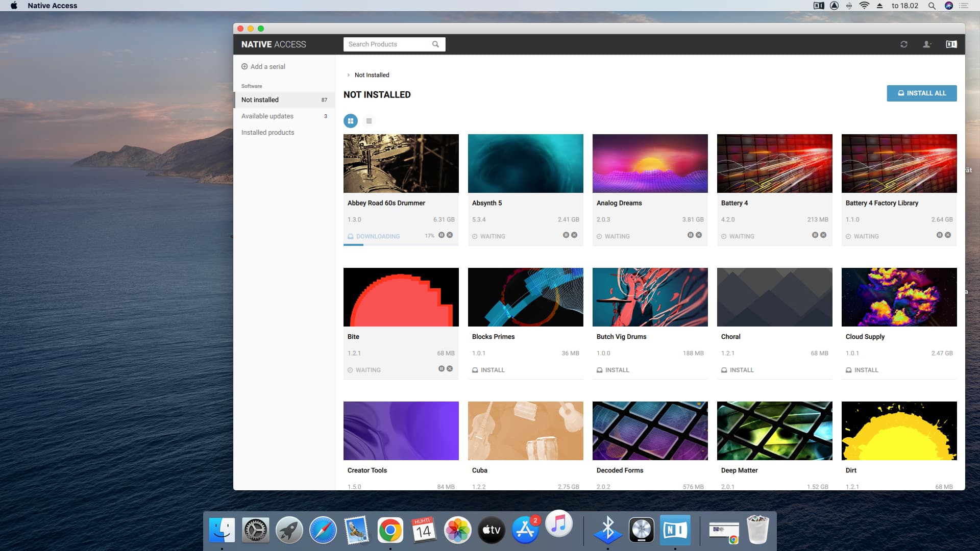Click the breadcrumb chevron arrow

tap(349, 75)
